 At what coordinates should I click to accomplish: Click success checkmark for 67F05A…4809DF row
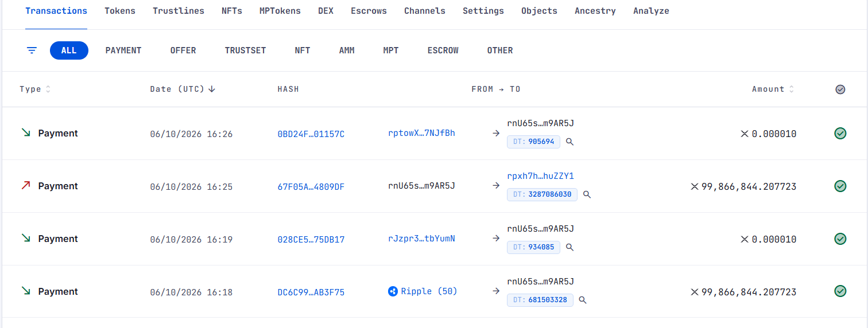tap(840, 186)
